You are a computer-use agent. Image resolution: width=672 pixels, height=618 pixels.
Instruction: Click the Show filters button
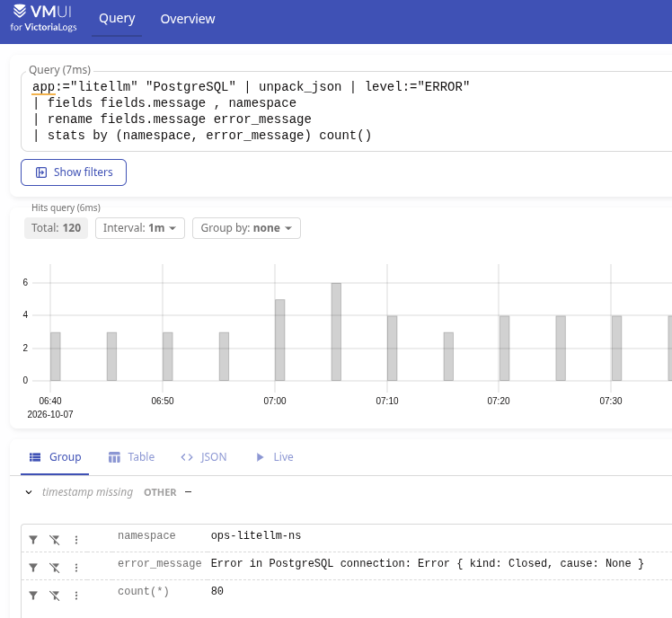coord(74,172)
